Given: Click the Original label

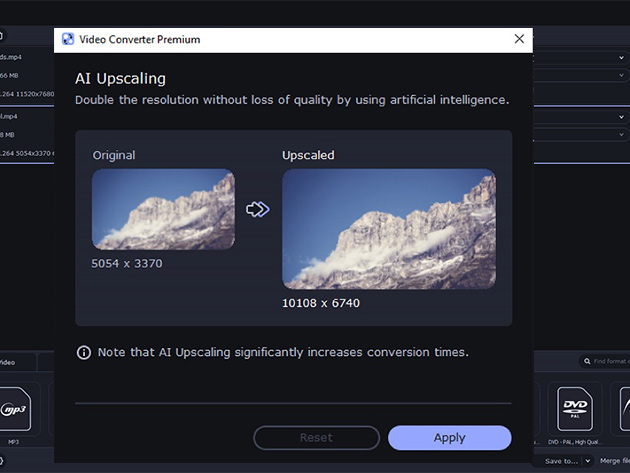Looking at the screenshot, I should point(114,155).
